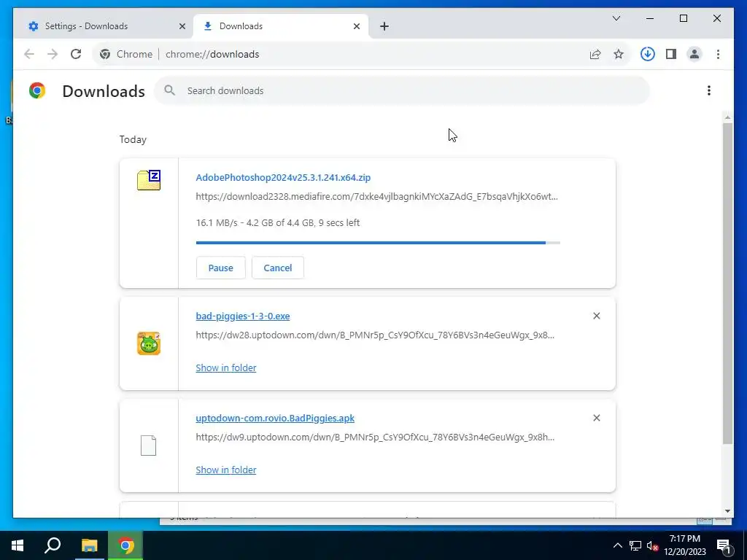Bookmark this page with the star icon
747x560 pixels.
[x=619, y=54]
